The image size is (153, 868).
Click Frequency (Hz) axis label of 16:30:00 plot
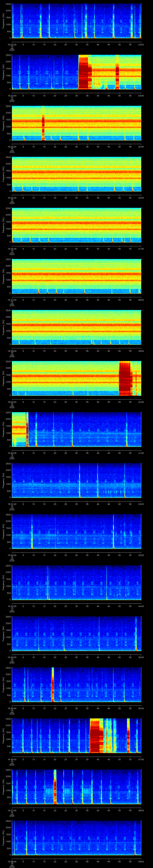4,430
